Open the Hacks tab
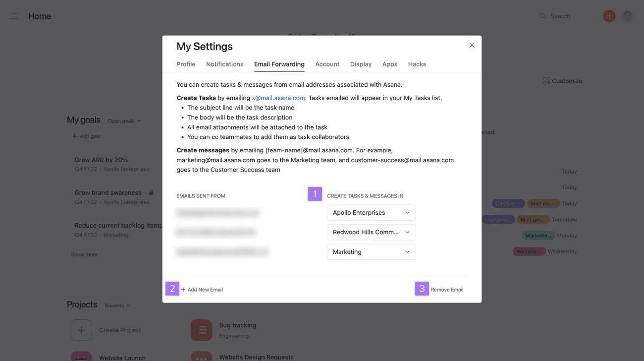This screenshot has height=361, width=644. [x=417, y=64]
